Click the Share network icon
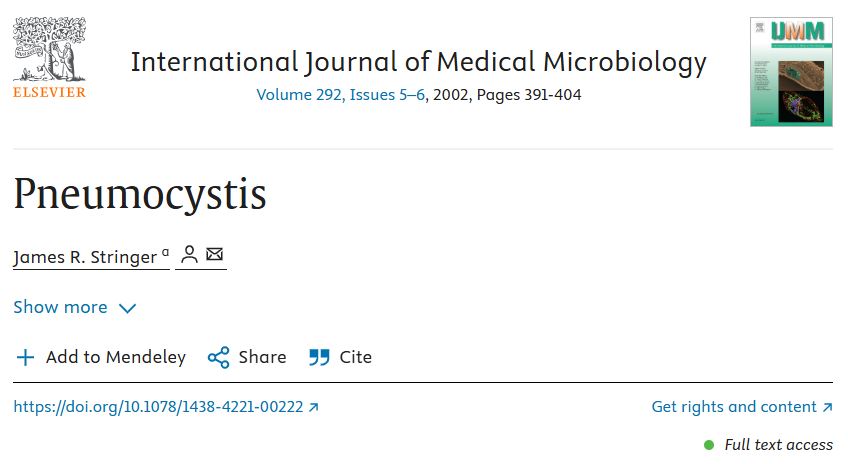This screenshot has height=464, width=848. pyautogui.click(x=218, y=357)
